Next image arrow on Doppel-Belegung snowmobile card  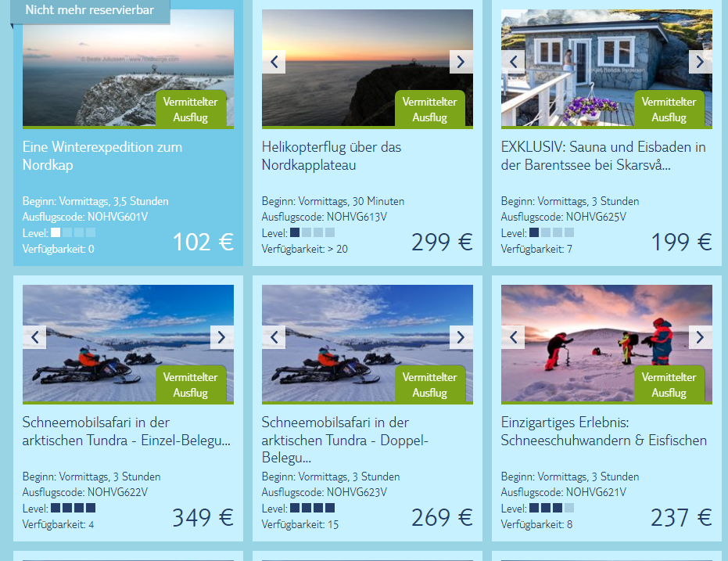click(x=461, y=337)
